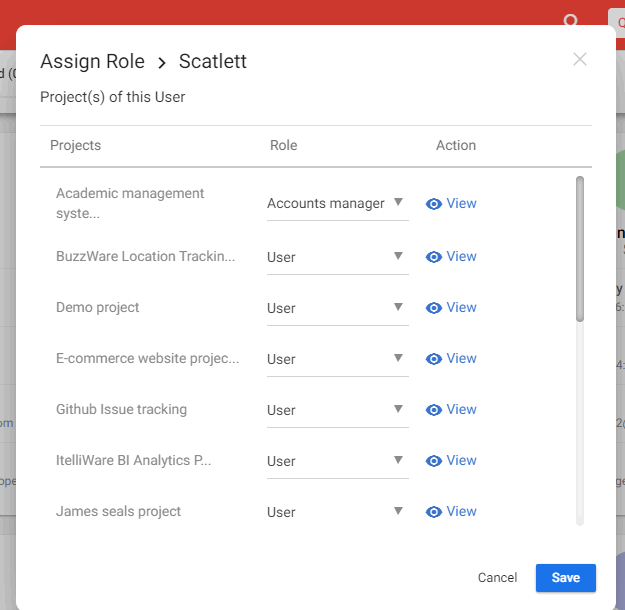Viewport: 625px width, 610px height.
Task: Click View link for Academic management system
Action: [x=461, y=203]
